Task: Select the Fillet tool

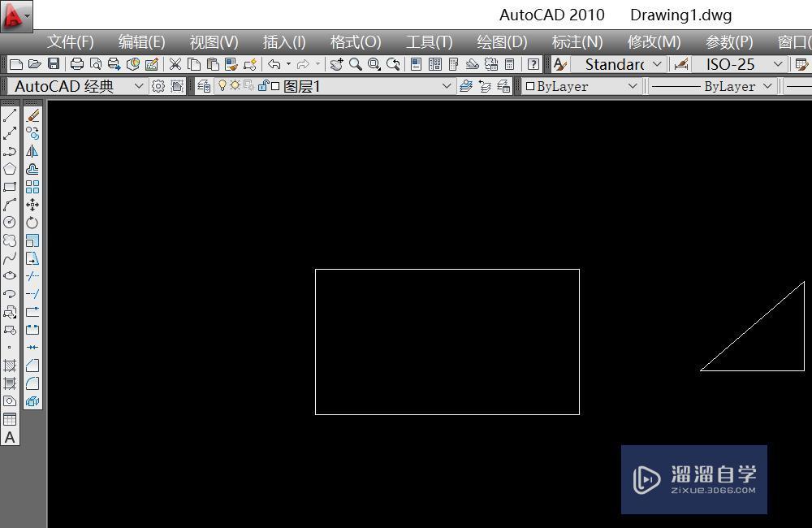Action: 32,383
